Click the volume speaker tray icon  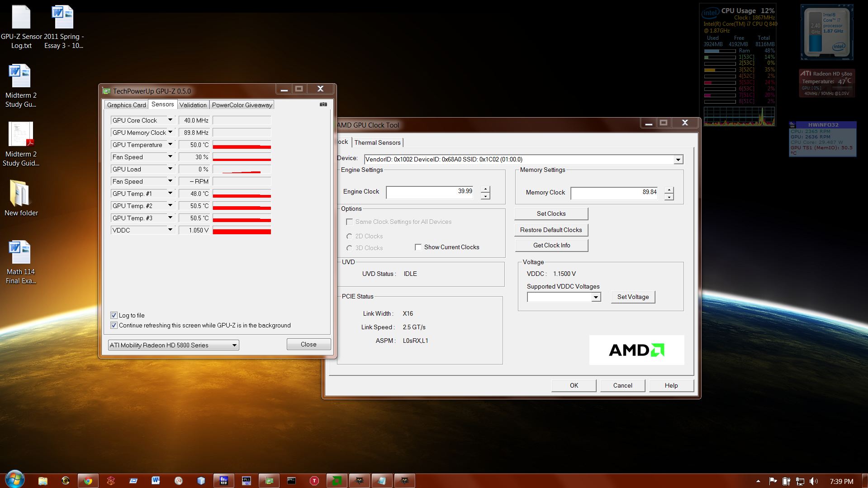[813, 481]
